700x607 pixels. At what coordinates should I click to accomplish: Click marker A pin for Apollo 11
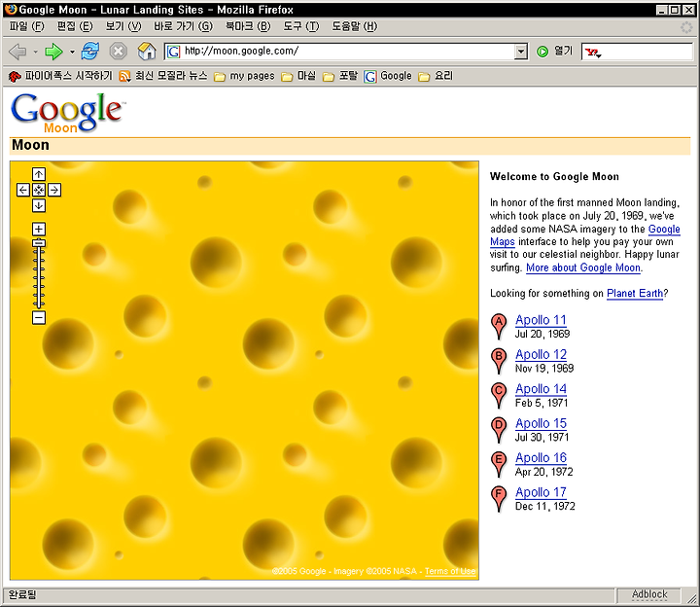(499, 327)
